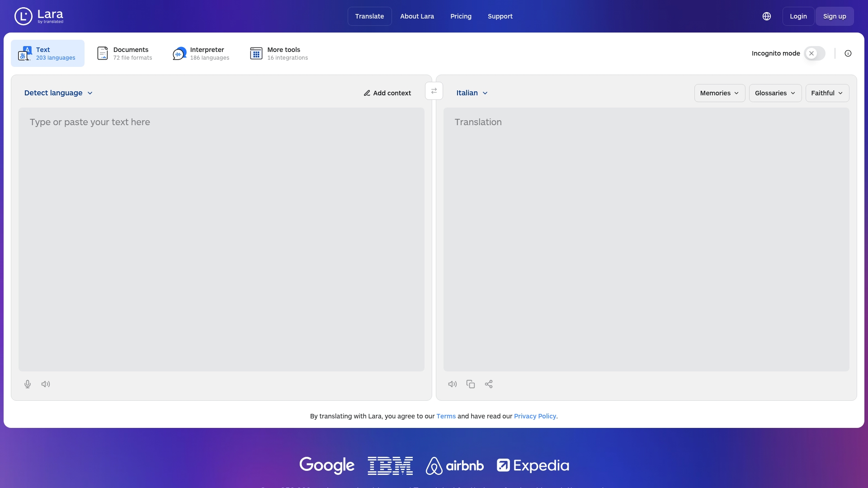Screen dimensions: 868x488
Task: Click the microphone dictation icon
Action: 28,384
